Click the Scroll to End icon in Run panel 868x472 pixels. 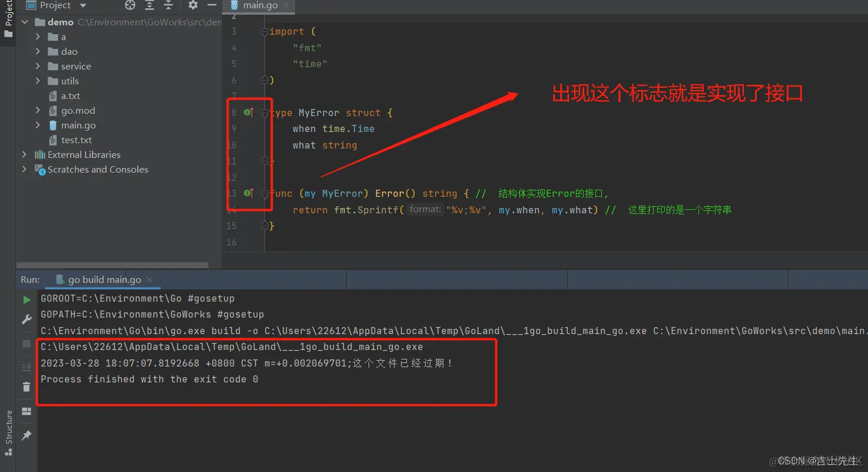(26, 367)
